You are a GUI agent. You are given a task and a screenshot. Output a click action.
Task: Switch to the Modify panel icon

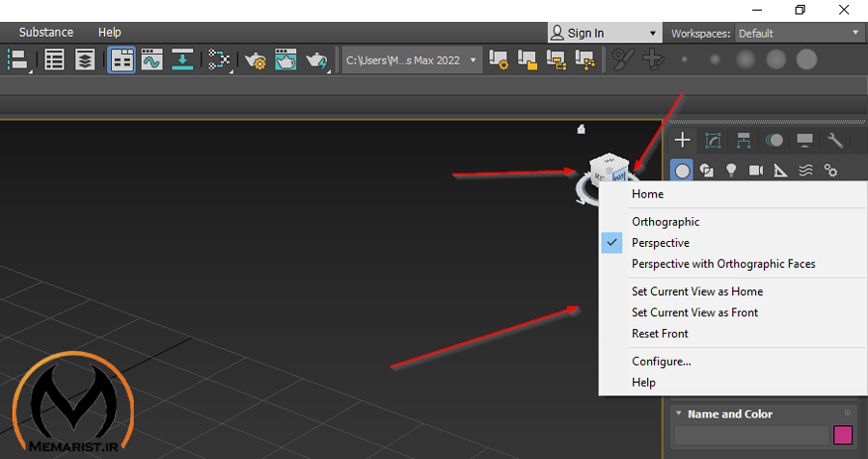[713, 141]
